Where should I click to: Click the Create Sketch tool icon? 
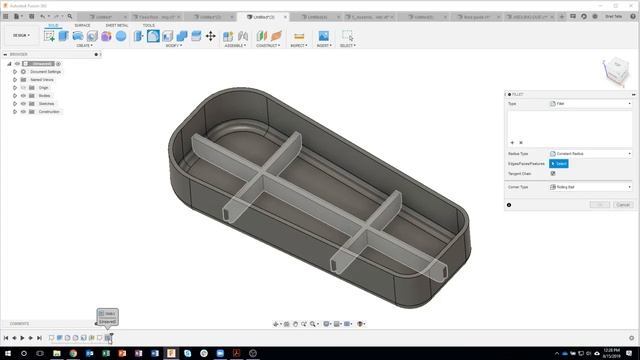[x=49, y=36]
